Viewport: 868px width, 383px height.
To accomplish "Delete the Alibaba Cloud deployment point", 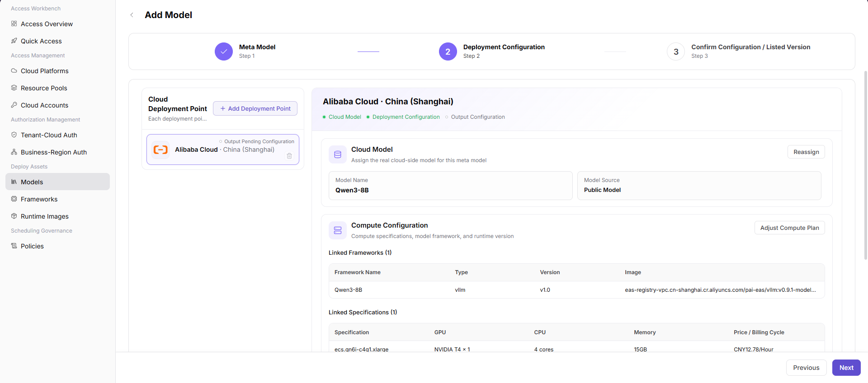I will click(x=289, y=156).
